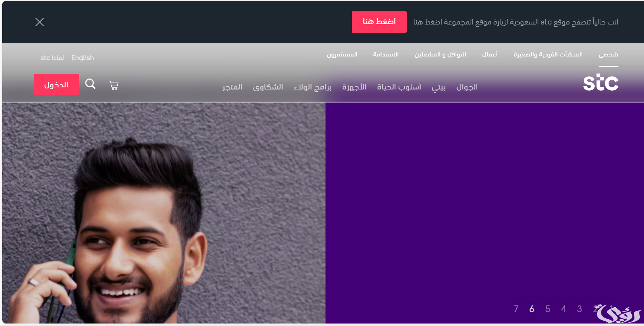
Task: Switch language to English
Action: (83, 58)
